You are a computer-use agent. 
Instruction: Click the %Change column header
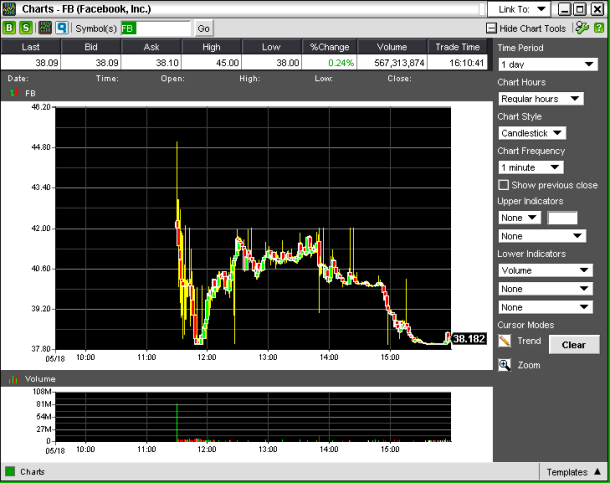[x=329, y=47]
